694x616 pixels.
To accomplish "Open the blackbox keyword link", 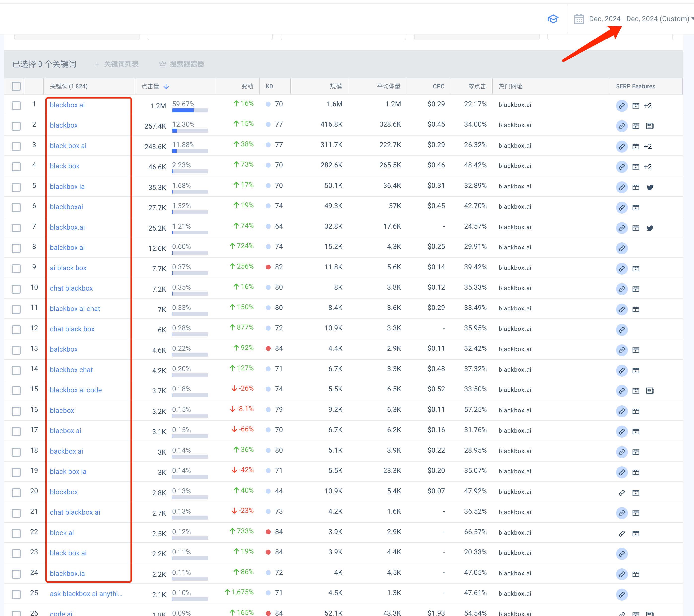I will (64, 125).
